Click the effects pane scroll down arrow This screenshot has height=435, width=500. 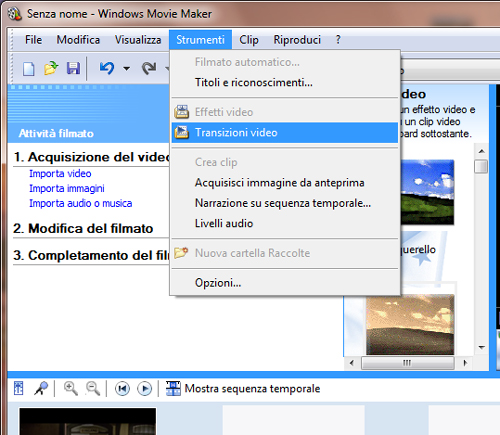click(x=481, y=347)
